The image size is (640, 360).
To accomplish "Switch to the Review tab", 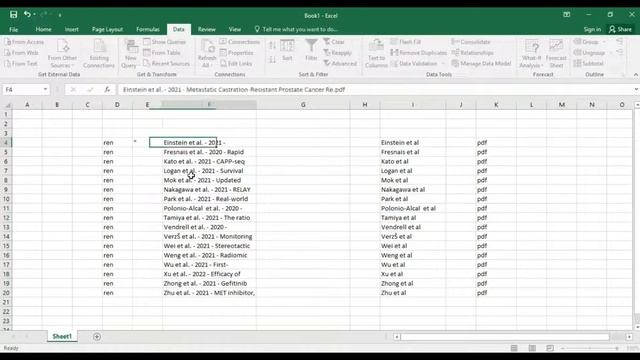I will click(207, 29).
